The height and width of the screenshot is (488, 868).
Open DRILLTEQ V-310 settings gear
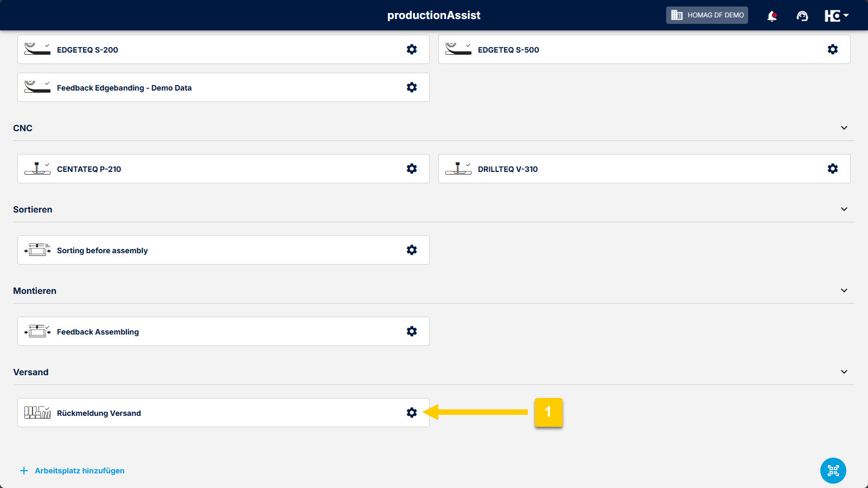833,169
